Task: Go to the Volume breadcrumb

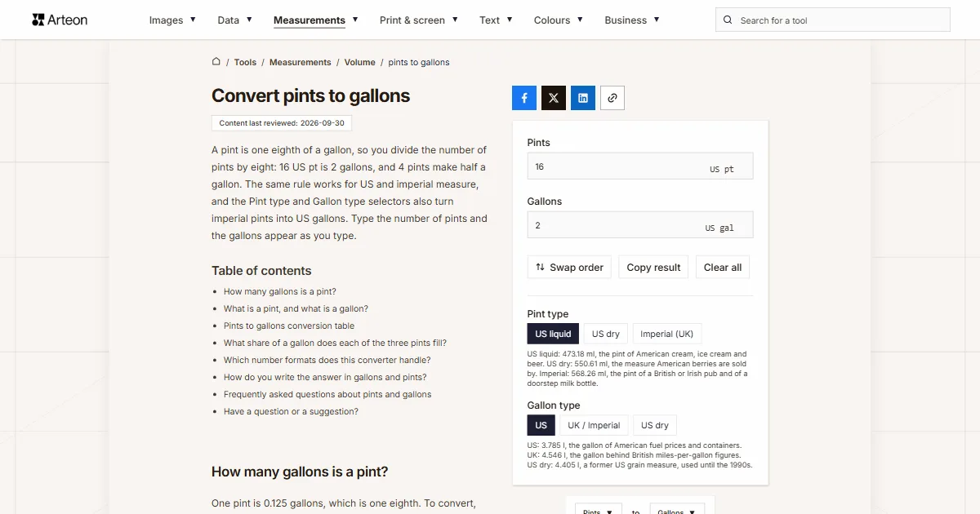Action: tap(359, 62)
